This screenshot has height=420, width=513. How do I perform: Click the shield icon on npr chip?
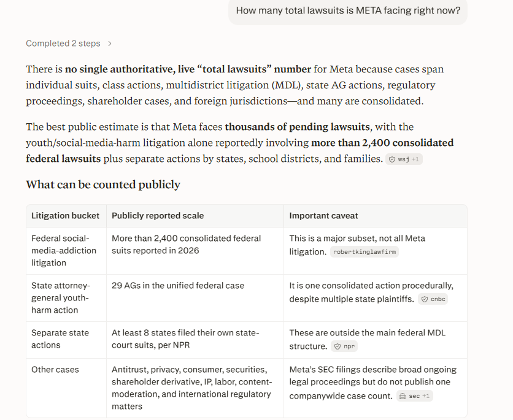[337, 346]
